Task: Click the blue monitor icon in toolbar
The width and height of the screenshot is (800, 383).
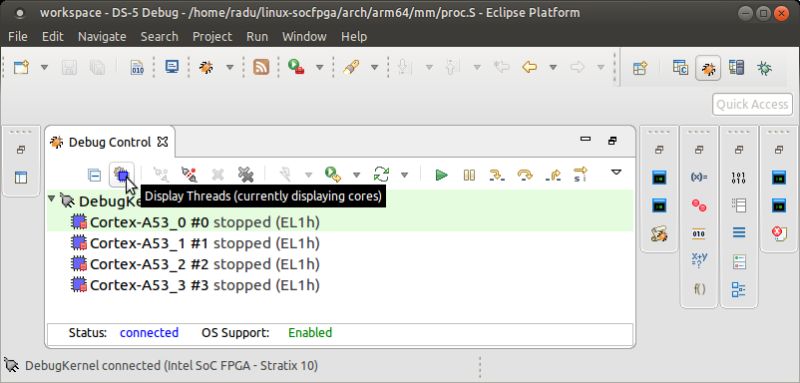Action: click(172, 67)
